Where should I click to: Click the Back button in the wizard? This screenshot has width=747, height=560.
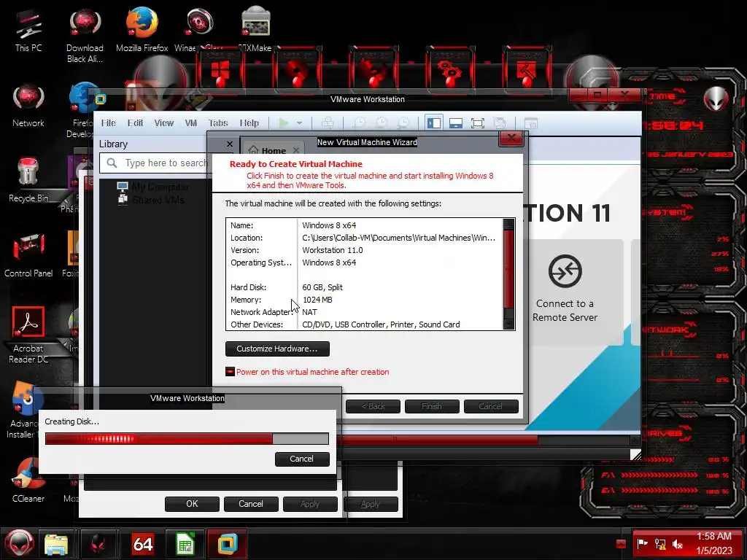pyautogui.click(x=373, y=406)
